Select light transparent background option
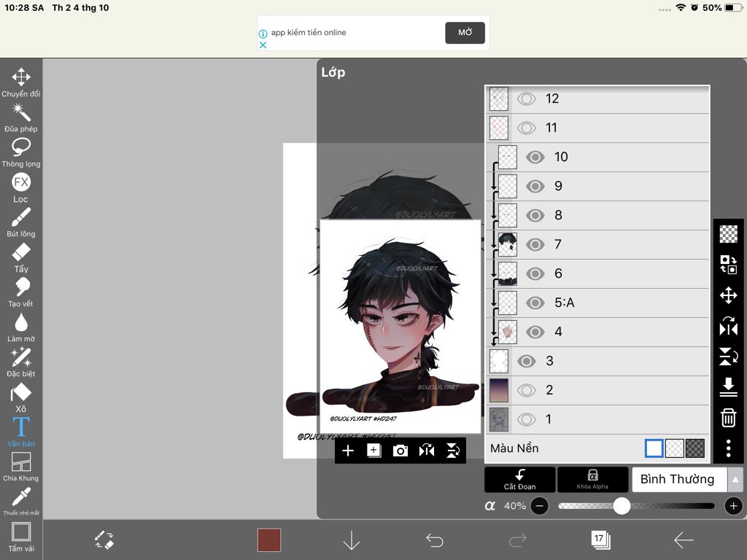747x560 pixels. coord(675,448)
